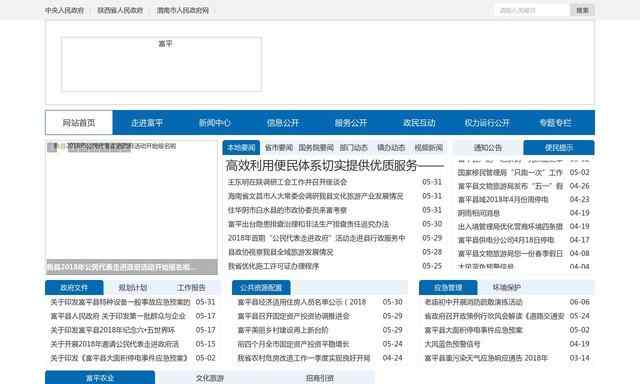Open the 经济适用住房 name list item dated 05-30
This screenshot has height=384, width=640.
[302, 302]
